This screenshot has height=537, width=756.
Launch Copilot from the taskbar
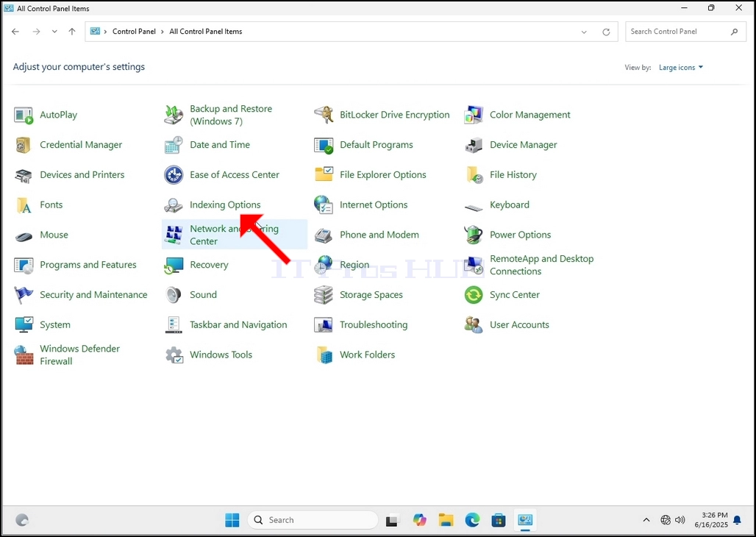tap(419, 520)
